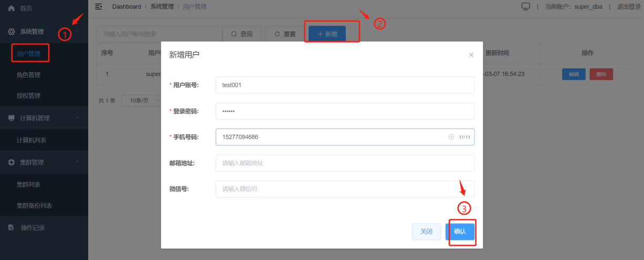Close the 新增用户 dialog with X

click(471, 55)
